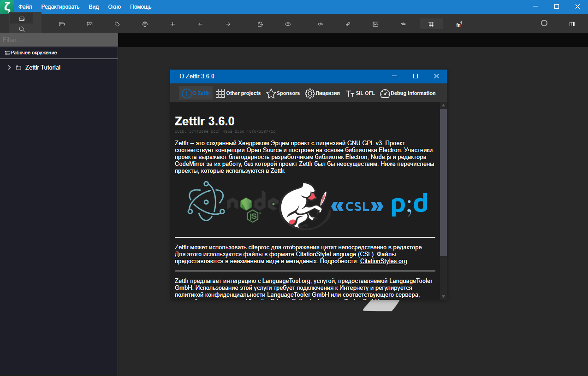The height and width of the screenshot is (376, 588).
Task: Select the Zettlr Tutorial workspace name
Action: 43,68
